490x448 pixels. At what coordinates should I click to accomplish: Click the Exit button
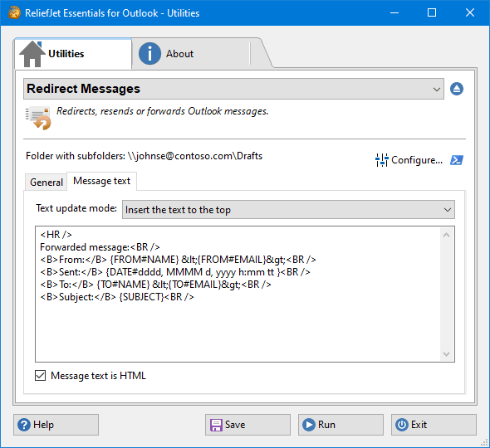(x=434, y=425)
